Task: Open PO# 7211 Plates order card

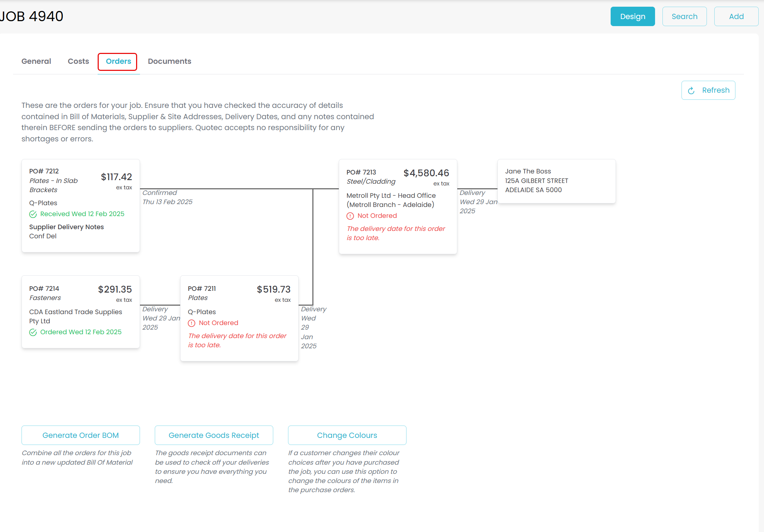Action: (239, 318)
